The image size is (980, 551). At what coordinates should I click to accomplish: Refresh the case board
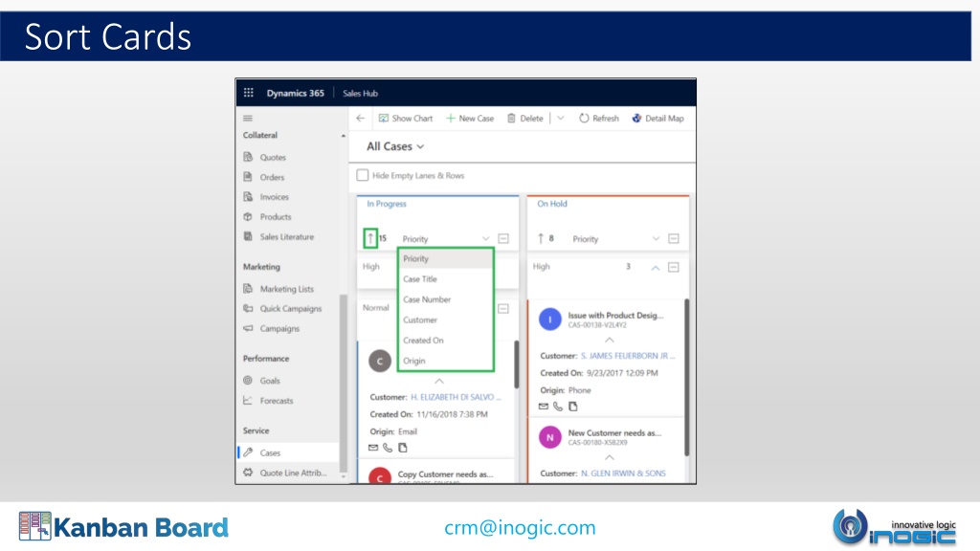[x=599, y=118]
